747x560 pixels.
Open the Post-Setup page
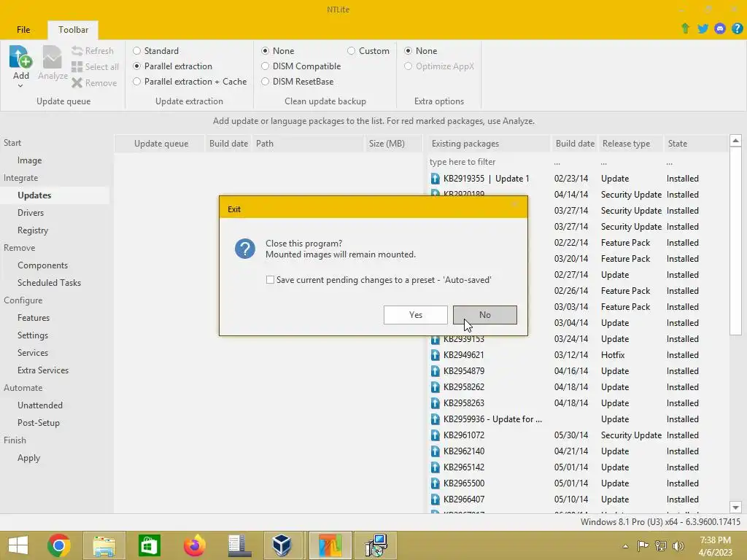pos(38,423)
